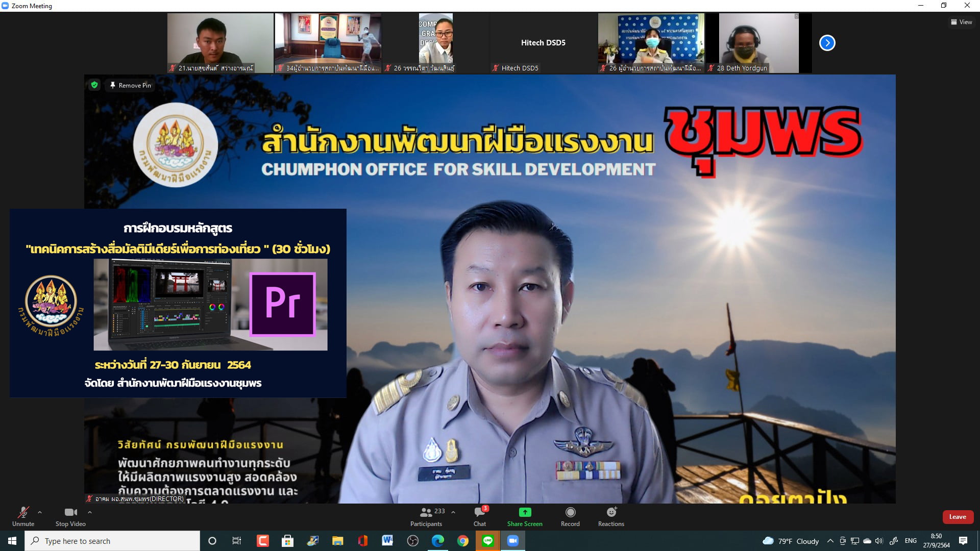Image resolution: width=980 pixels, height=551 pixels.
Task: Show next page of participant thumbnails
Action: [x=827, y=43]
